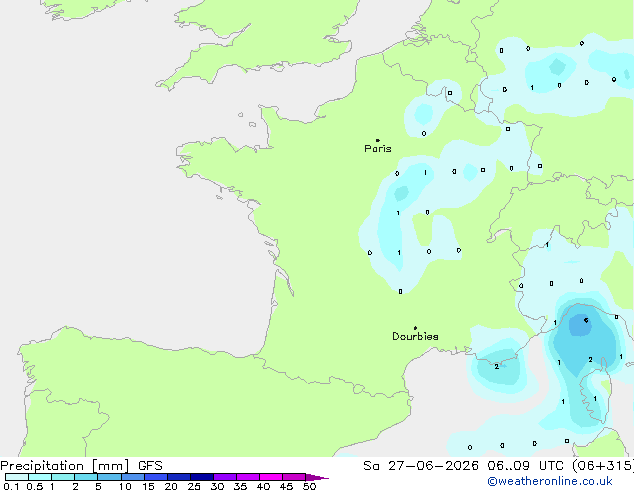The image size is (634, 490).
Task: Click the weatheronline.co.uk copyright link
Action: click(x=550, y=481)
